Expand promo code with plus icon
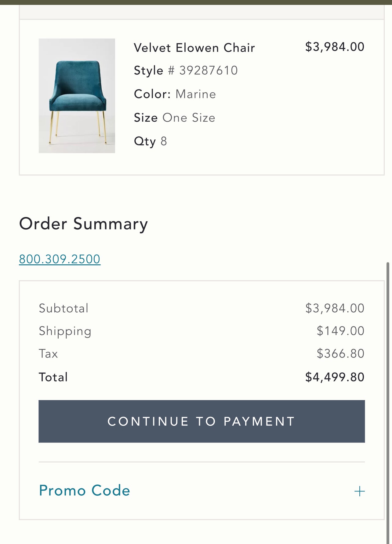Viewport: 392px width, 544px height. [x=359, y=491]
